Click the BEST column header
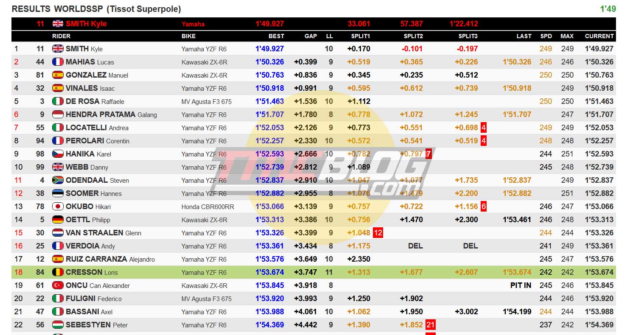The width and height of the screenshot is (644, 335). pyautogui.click(x=276, y=36)
